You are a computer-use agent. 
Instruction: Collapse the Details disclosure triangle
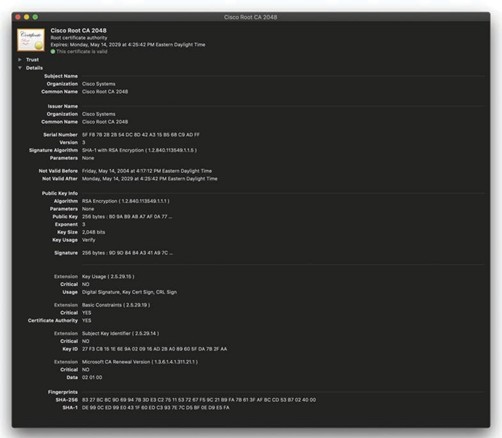20,68
